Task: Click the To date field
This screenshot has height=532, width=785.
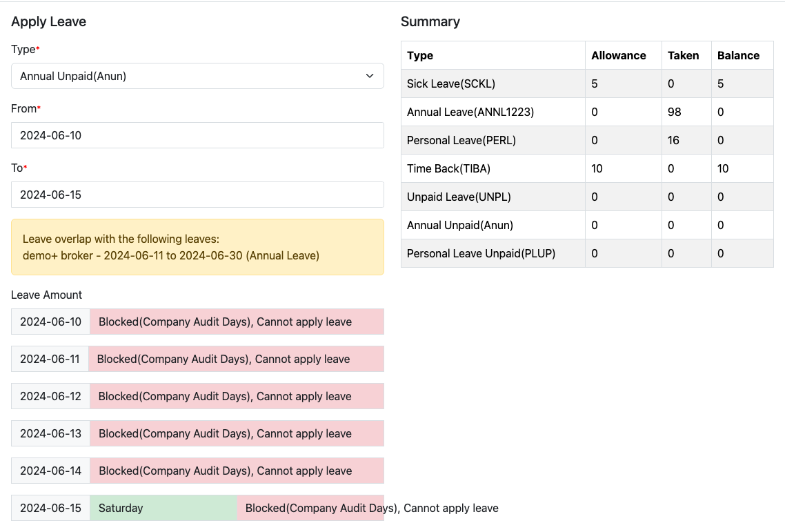Action: pyautogui.click(x=197, y=195)
